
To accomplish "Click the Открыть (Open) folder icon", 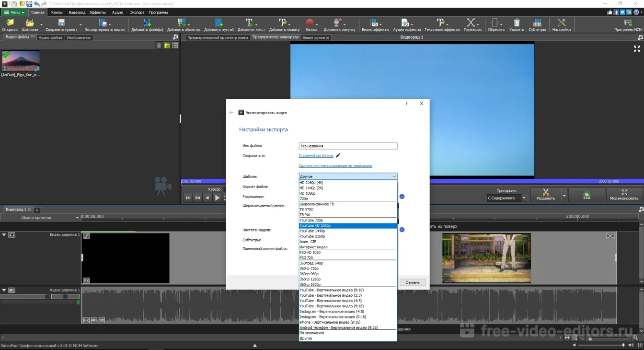I will pyautogui.click(x=10, y=23).
